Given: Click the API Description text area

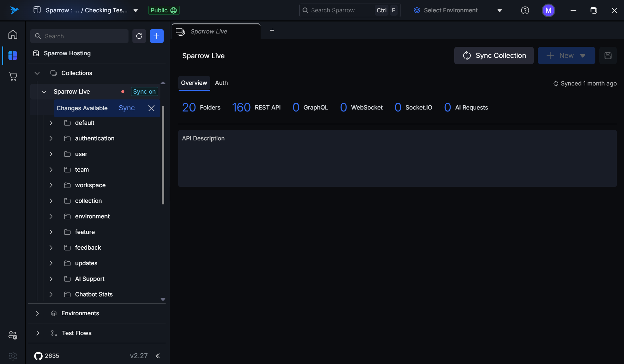Looking at the screenshot, I should (397, 158).
